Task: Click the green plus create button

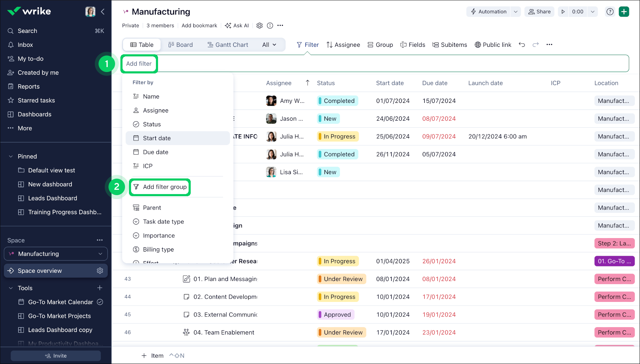Action: 624,12
